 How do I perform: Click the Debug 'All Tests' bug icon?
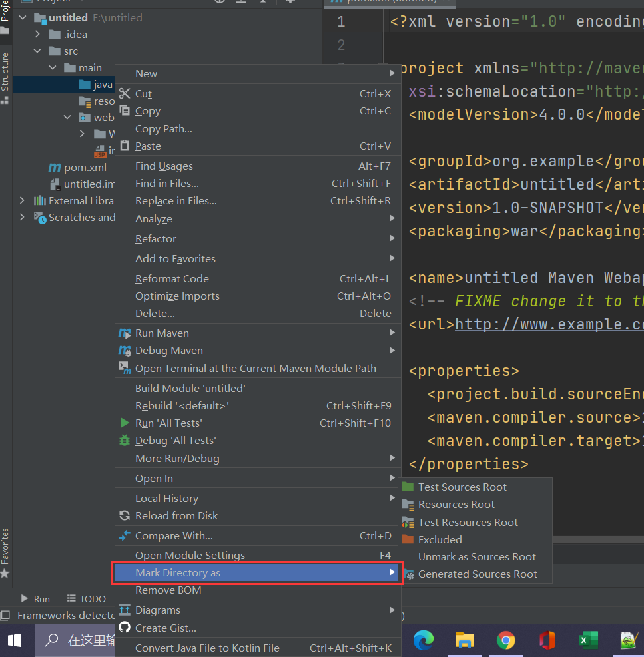(125, 441)
